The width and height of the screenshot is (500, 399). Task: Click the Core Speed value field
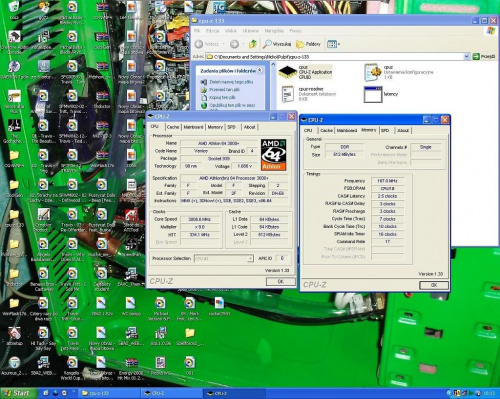pyautogui.click(x=200, y=219)
